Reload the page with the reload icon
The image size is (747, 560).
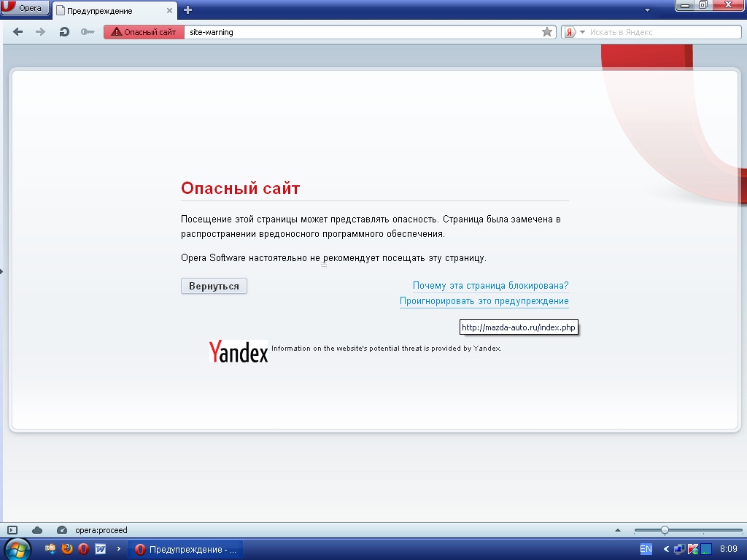[x=64, y=32]
